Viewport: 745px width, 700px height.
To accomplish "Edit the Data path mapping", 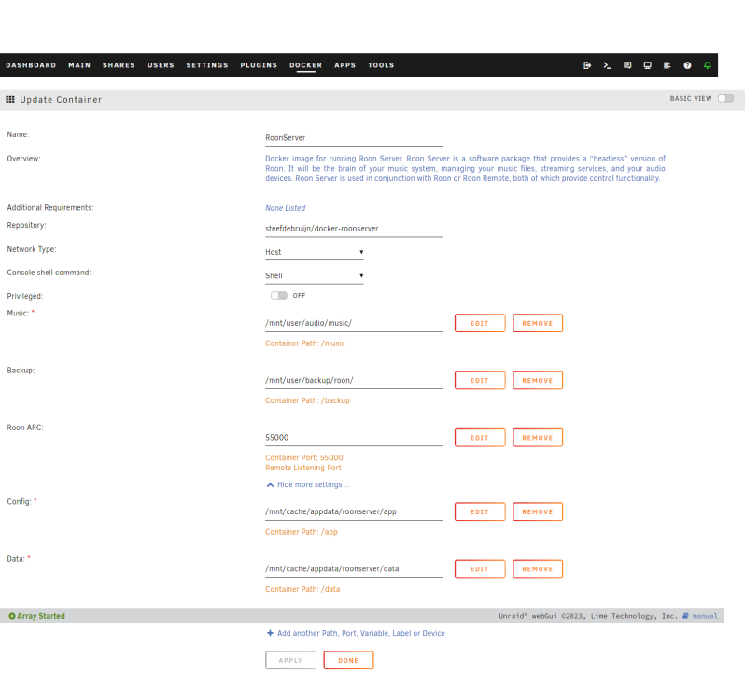I will point(480,569).
